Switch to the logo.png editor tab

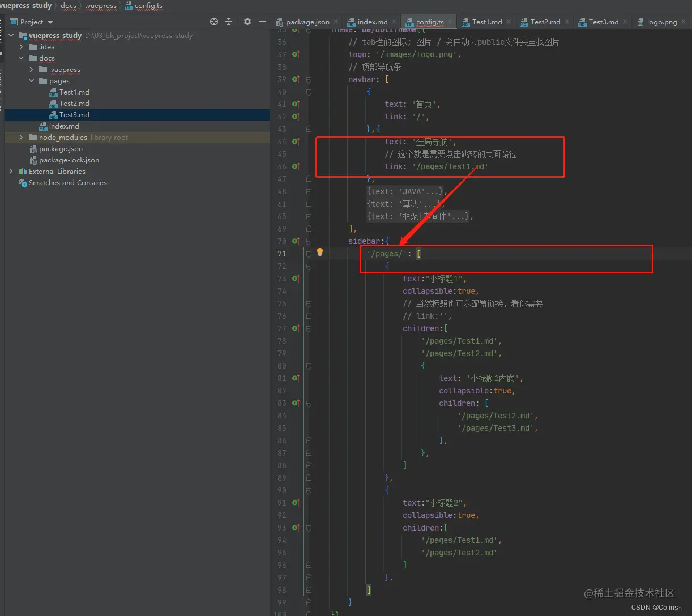point(661,22)
